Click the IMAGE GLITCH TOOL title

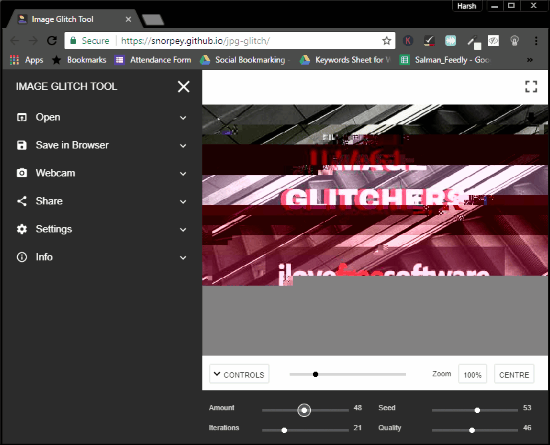[x=67, y=86]
